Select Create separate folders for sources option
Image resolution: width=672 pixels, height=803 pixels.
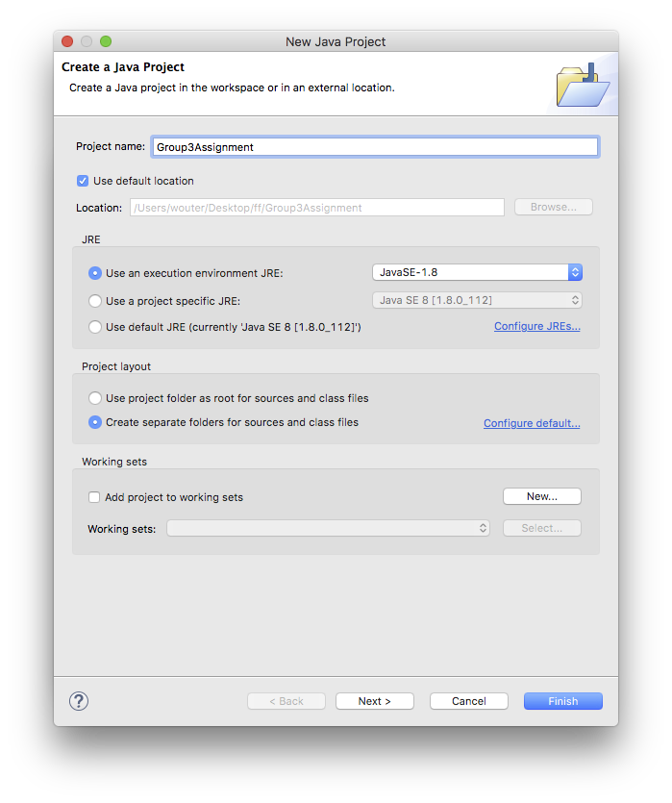click(94, 422)
